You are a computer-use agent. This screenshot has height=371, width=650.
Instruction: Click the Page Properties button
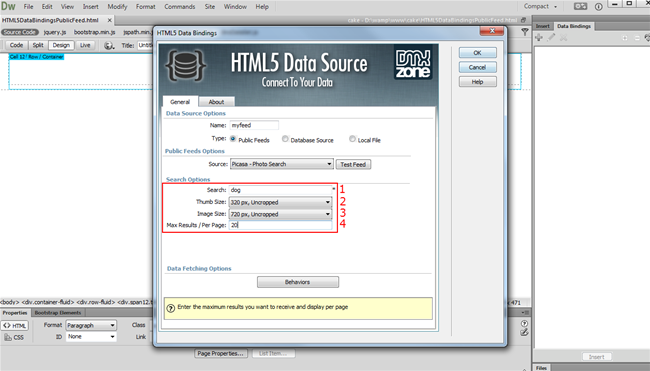pos(221,354)
